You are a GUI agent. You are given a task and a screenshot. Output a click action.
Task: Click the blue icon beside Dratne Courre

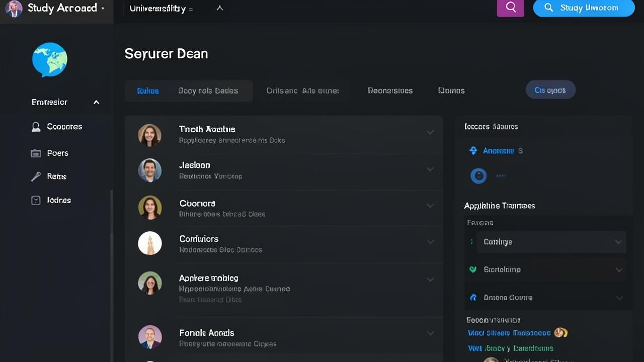click(x=473, y=298)
